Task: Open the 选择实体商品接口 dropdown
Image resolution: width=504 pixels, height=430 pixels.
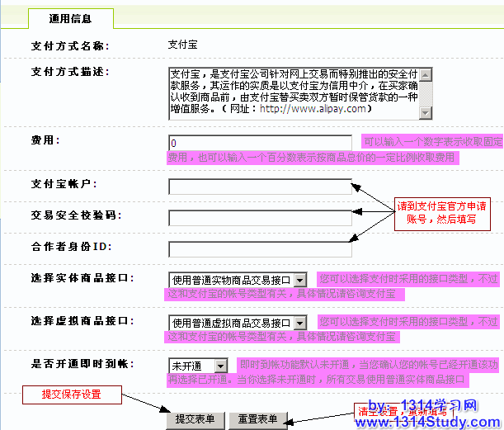Action: [x=238, y=281]
